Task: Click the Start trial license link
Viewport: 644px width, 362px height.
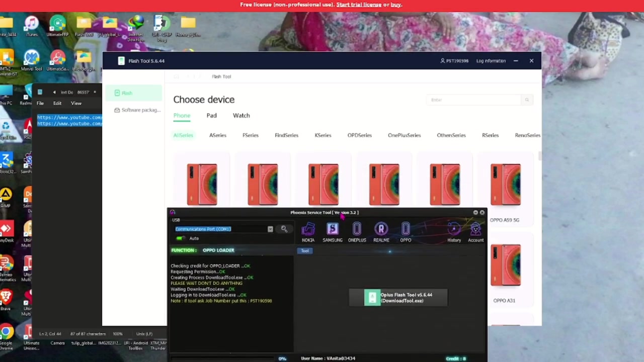Action: (359, 5)
